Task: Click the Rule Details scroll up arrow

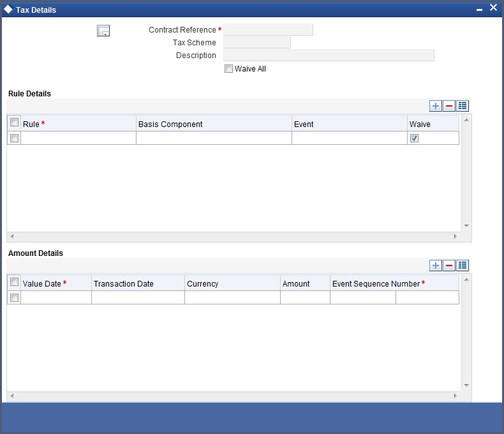Action: (x=466, y=120)
